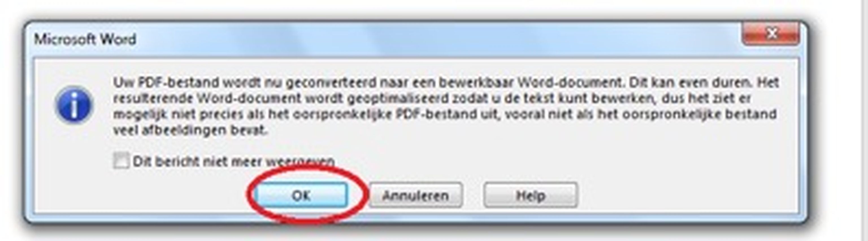868x241 pixels.
Task: Click the line starting 'Uw PDF-bestand wordt nu'
Action: point(446,82)
